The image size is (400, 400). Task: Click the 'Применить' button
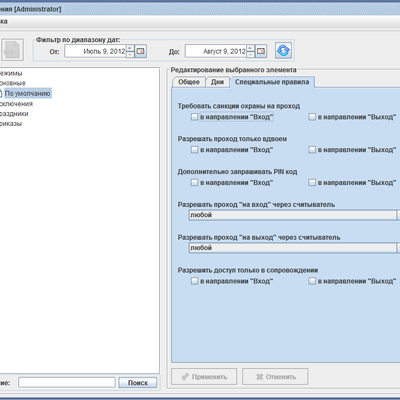point(204,377)
